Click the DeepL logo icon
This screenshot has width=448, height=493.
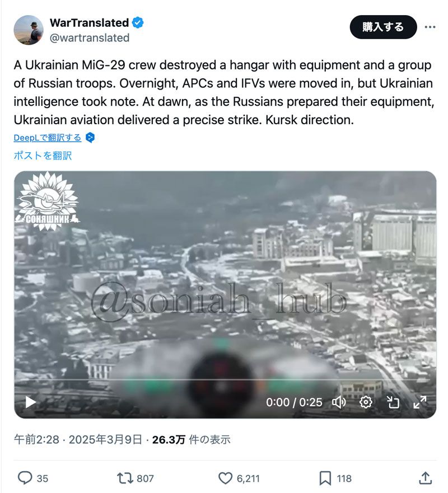pos(90,138)
